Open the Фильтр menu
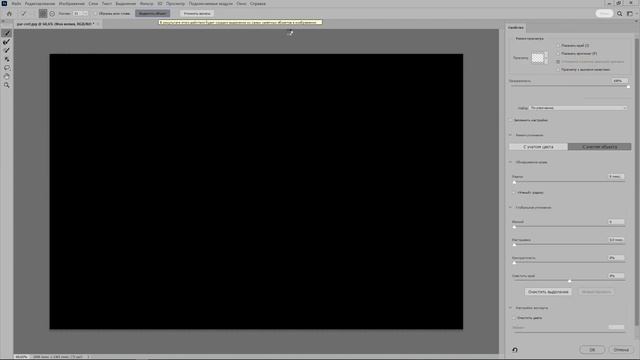This screenshot has height=360, width=640. pos(147,4)
